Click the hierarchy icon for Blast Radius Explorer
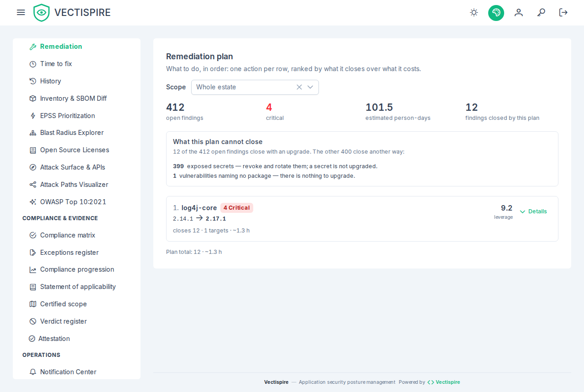The height and width of the screenshot is (392, 584). click(x=33, y=133)
